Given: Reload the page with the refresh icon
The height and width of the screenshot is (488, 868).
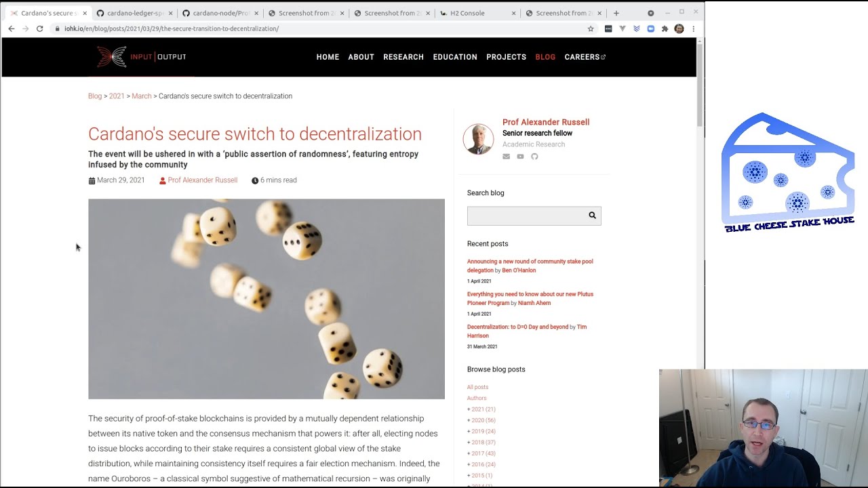Looking at the screenshot, I should [x=40, y=28].
